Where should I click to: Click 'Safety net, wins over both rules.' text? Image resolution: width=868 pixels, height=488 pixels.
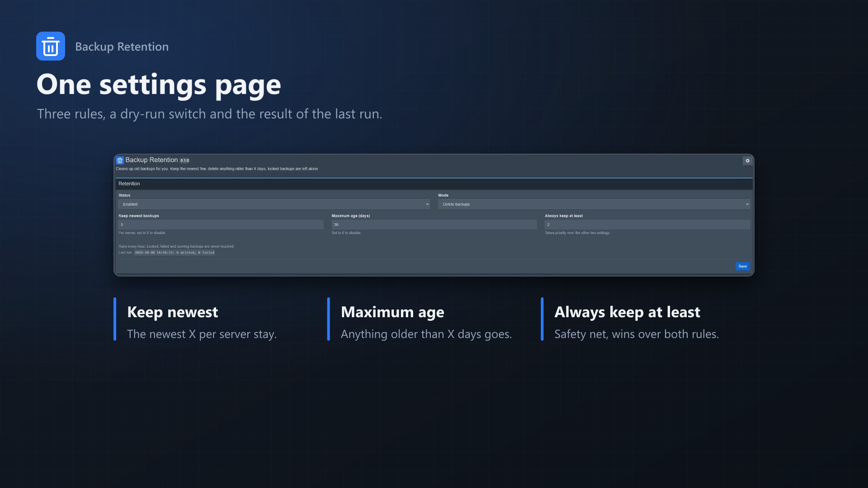click(637, 334)
